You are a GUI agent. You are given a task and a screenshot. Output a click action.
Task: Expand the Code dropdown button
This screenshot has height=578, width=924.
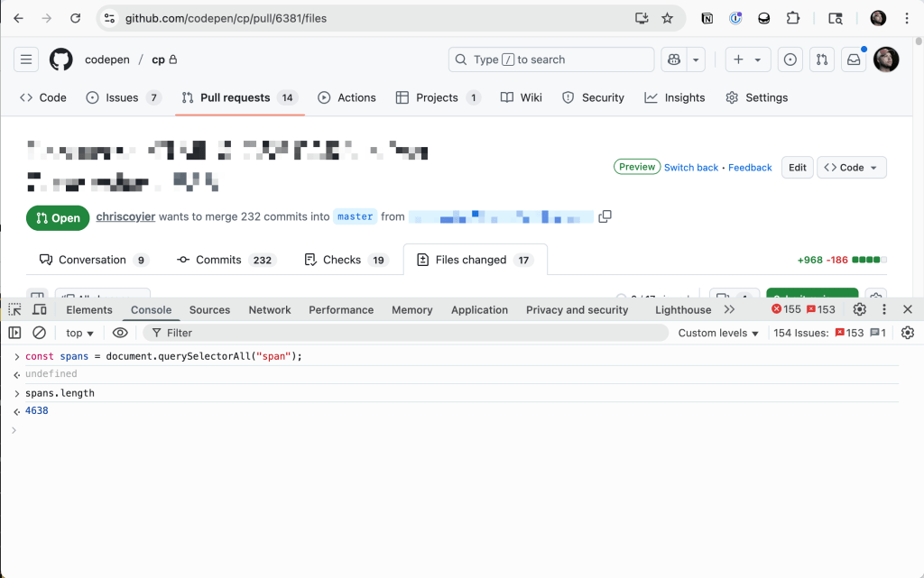point(851,168)
